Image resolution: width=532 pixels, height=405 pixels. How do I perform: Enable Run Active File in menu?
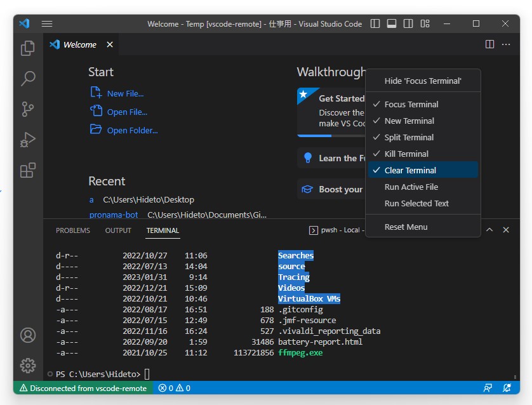423,187
